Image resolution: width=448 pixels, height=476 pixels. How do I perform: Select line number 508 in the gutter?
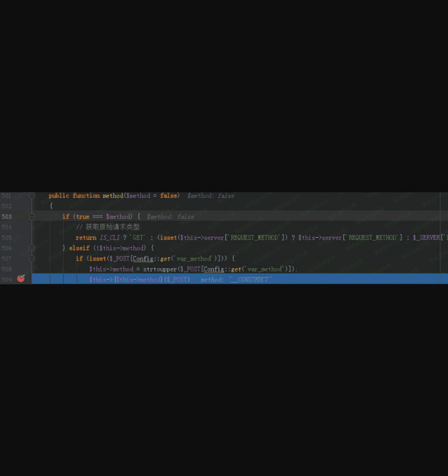7,269
